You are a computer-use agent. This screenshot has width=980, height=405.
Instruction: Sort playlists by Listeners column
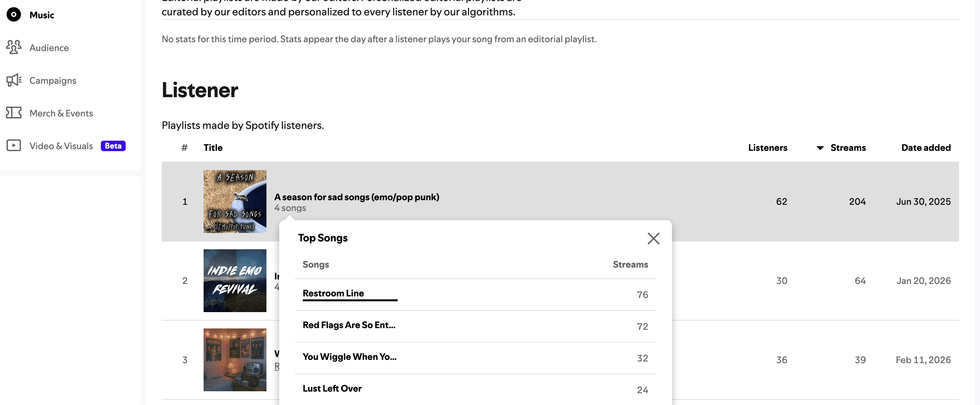point(767,148)
